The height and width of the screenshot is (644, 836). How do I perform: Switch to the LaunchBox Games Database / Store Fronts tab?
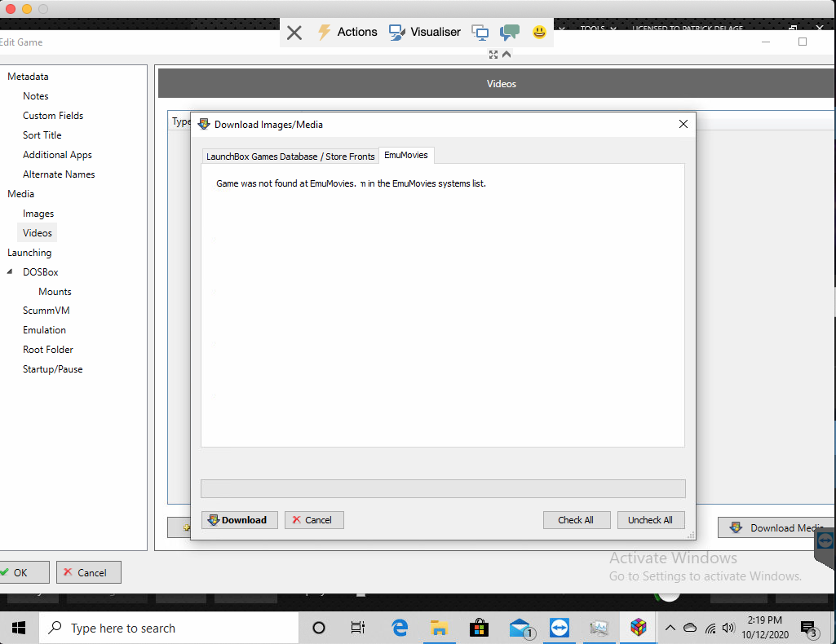click(290, 156)
